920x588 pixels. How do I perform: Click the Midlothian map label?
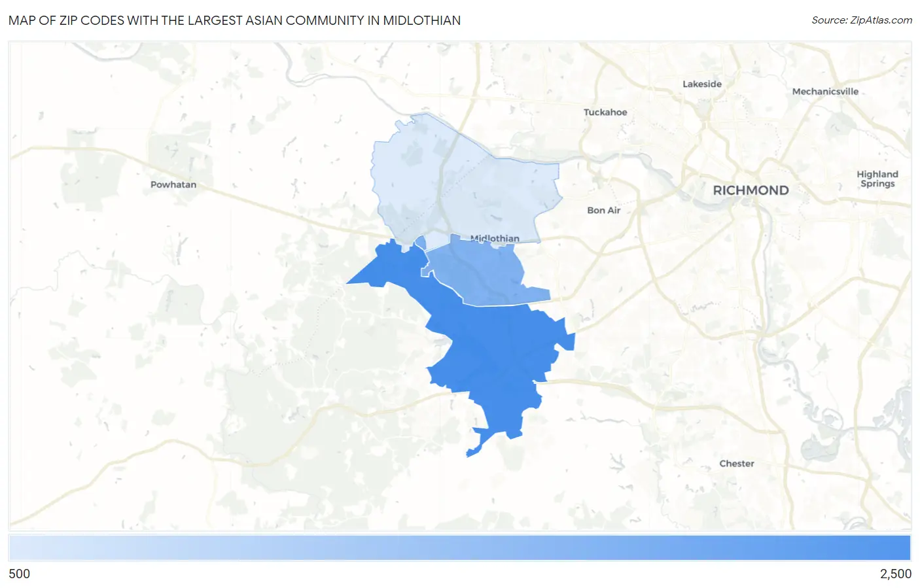(x=495, y=239)
